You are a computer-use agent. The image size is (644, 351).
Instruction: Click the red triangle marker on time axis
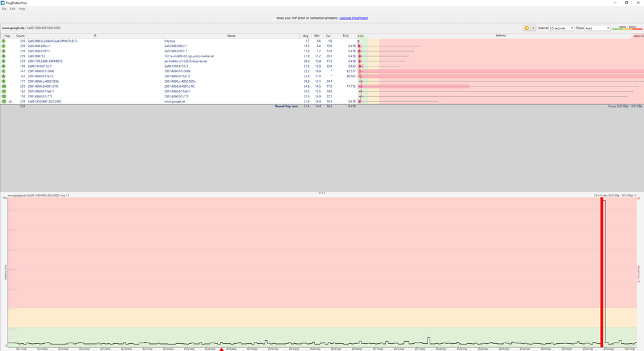(x=221, y=349)
